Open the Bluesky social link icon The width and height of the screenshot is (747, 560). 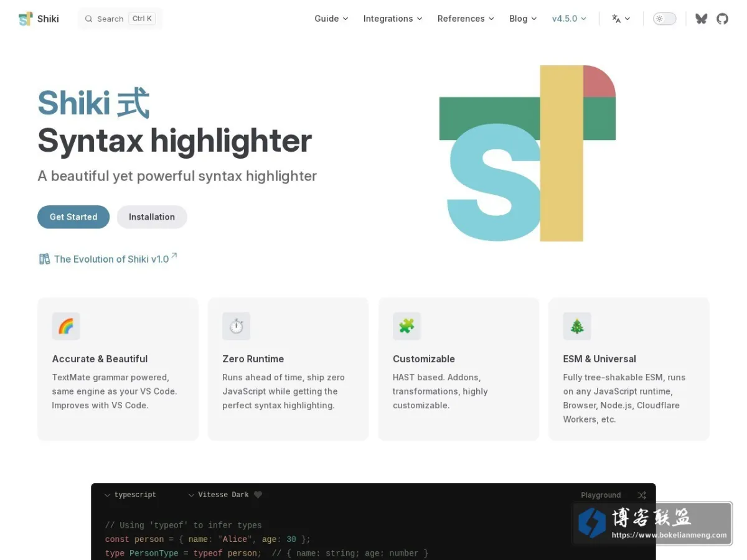click(702, 19)
